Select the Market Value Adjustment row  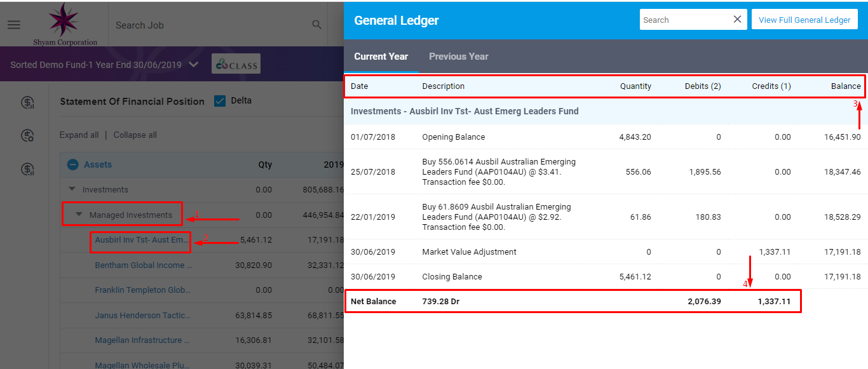(x=606, y=252)
